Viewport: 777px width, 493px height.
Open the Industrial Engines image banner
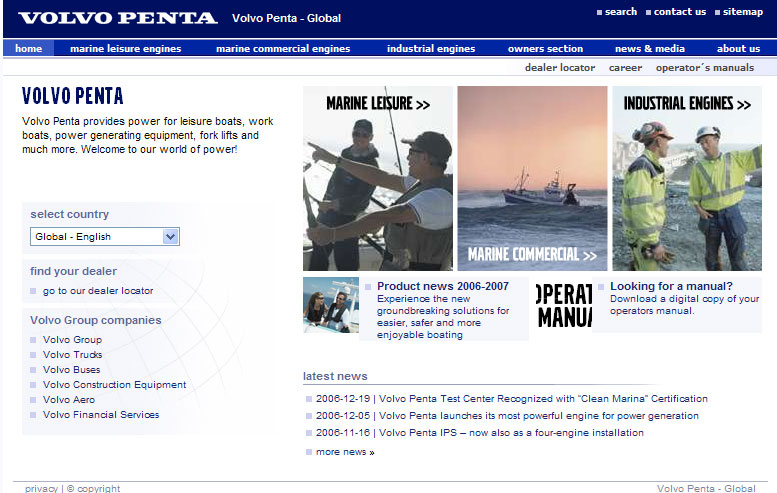[687, 178]
